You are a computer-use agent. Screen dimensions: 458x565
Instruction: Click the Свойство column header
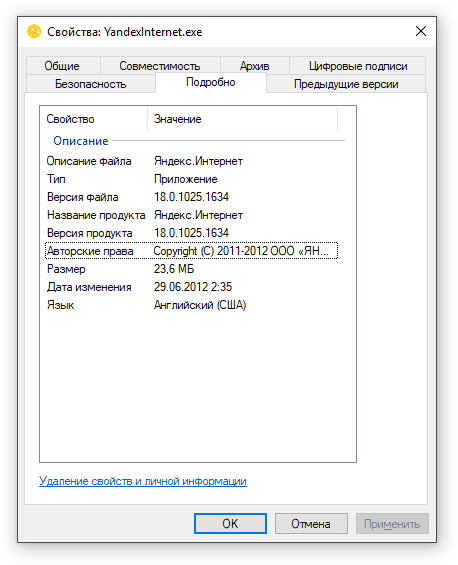coord(94,119)
